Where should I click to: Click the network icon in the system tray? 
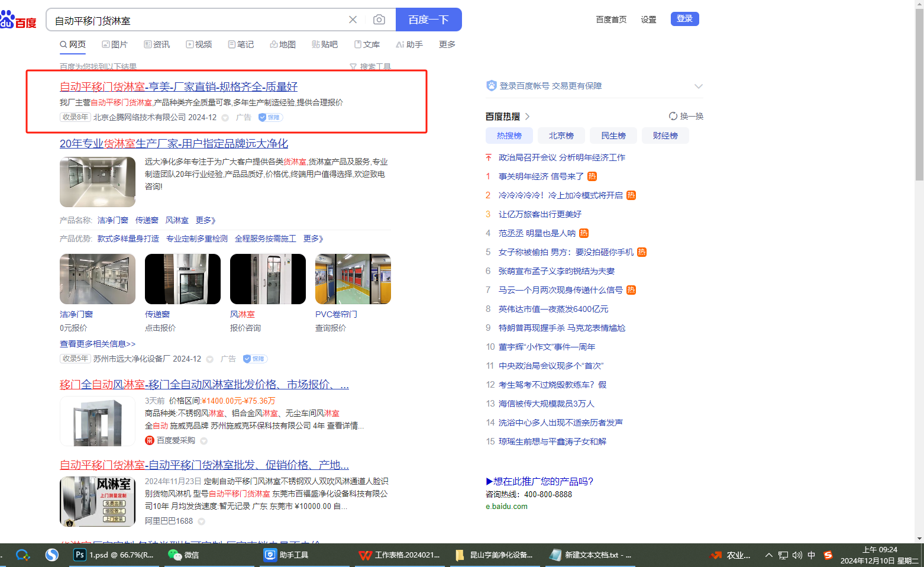[x=783, y=555]
